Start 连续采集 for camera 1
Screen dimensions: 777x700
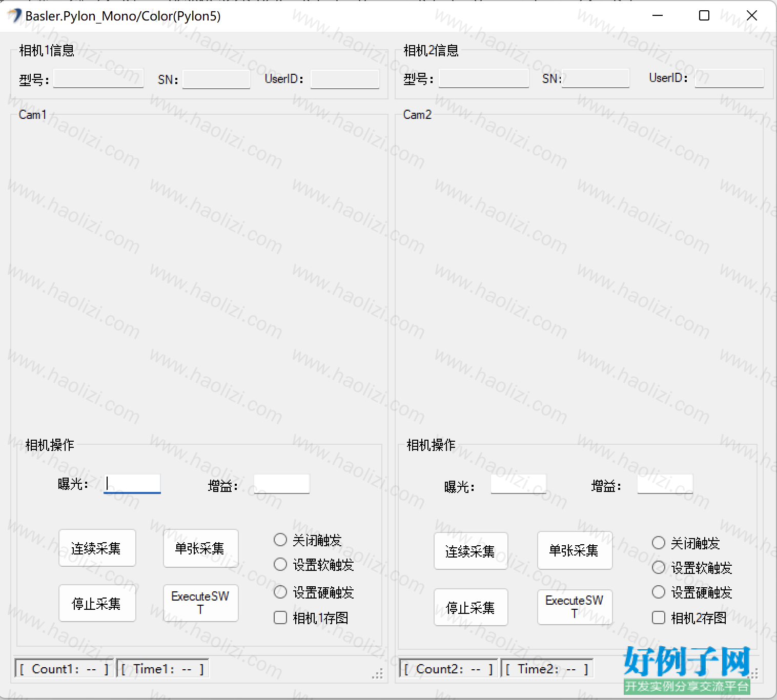[x=97, y=548]
